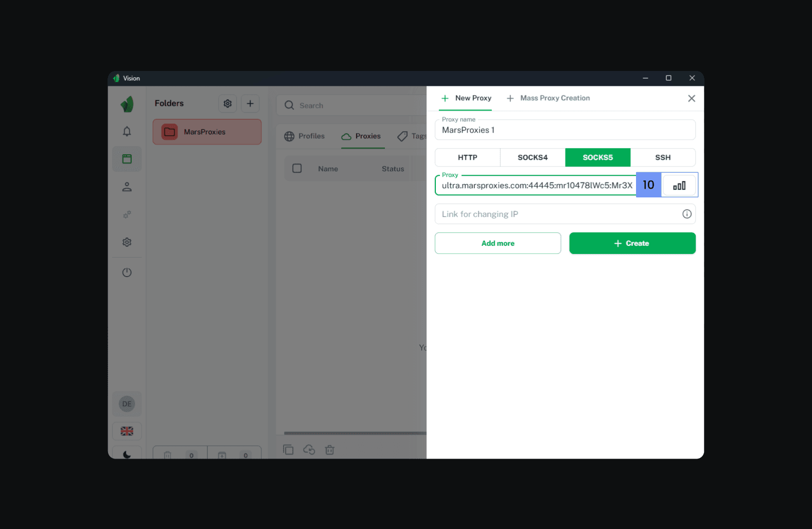Screen dimensions: 812x529
Task: Click the info icon in changing IP field
Action: coord(687,214)
